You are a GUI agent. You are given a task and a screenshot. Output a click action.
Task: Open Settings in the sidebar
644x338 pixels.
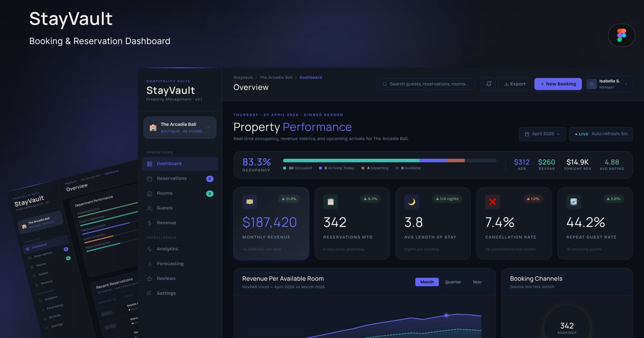[x=180, y=293]
